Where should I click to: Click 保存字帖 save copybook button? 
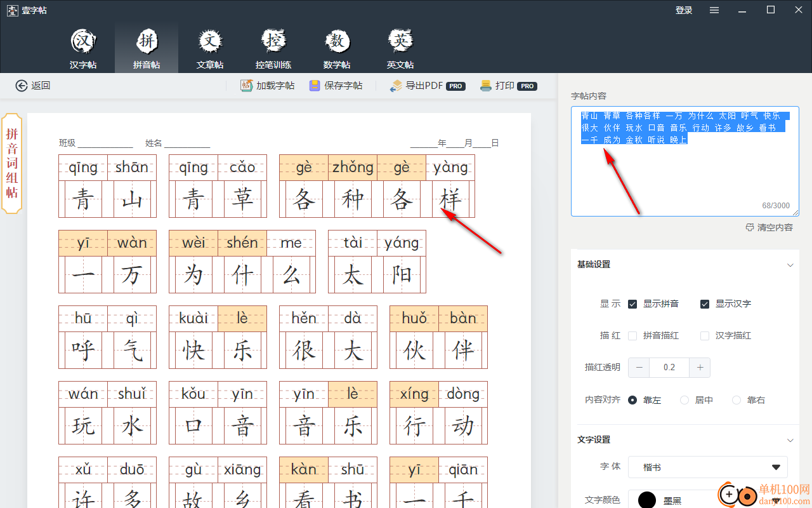[x=336, y=86]
